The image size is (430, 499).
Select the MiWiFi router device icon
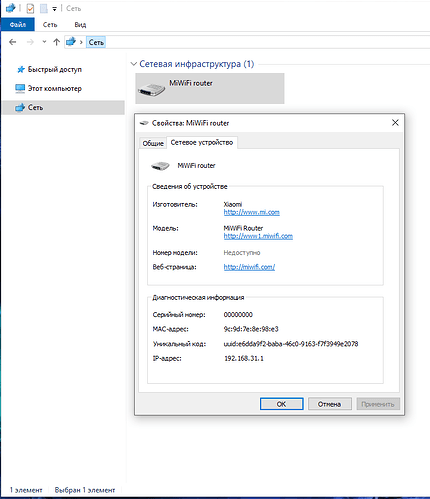151,90
